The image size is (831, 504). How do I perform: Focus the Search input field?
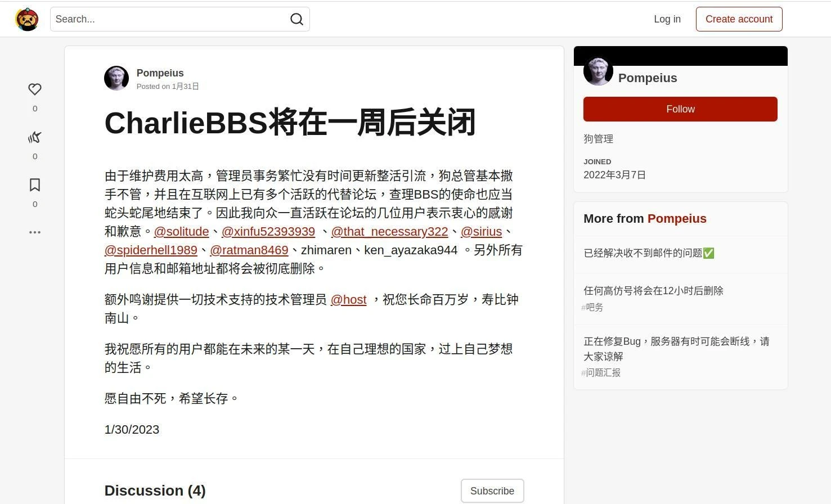coord(169,19)
